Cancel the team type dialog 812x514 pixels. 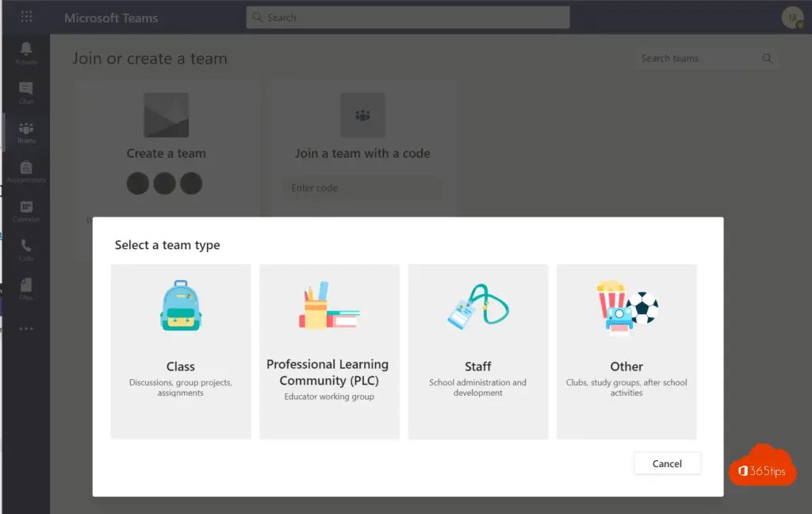667,464
